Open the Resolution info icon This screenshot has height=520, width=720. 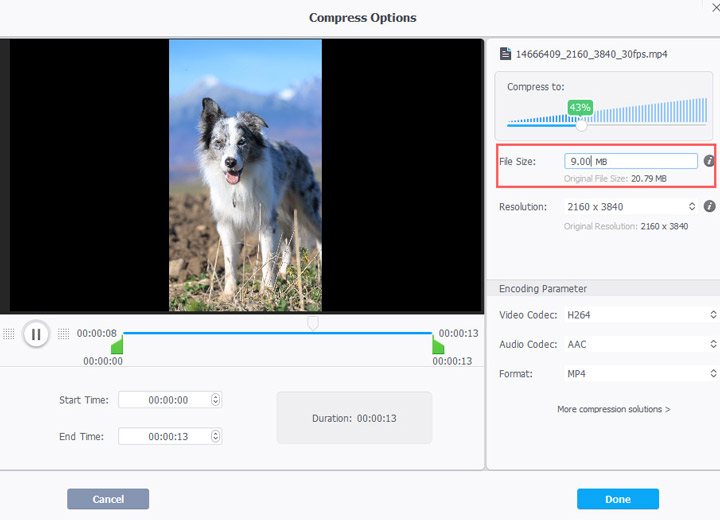point(709,206)
